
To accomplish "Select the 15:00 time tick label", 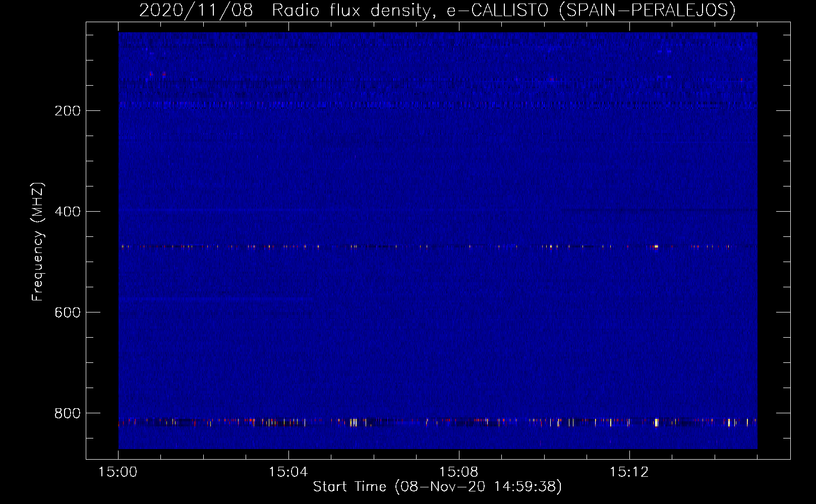I will (118, 472).
